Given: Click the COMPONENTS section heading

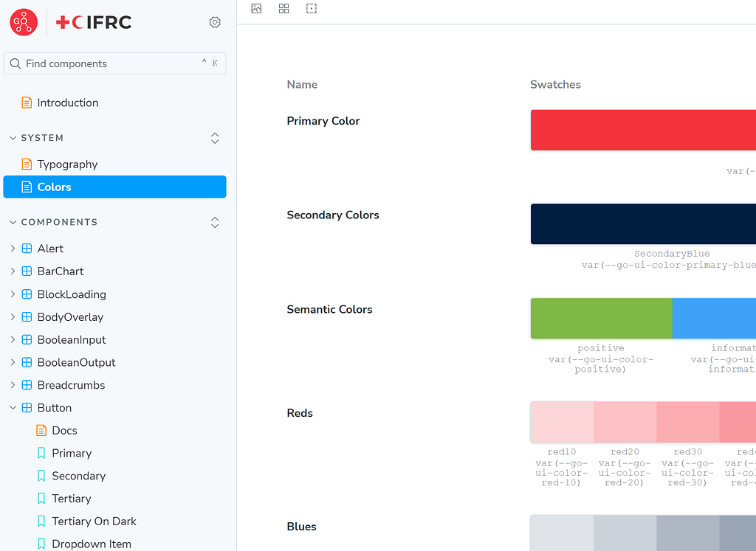Looking at the screenshot, I should pyautogui.click(x=59, y=222).
